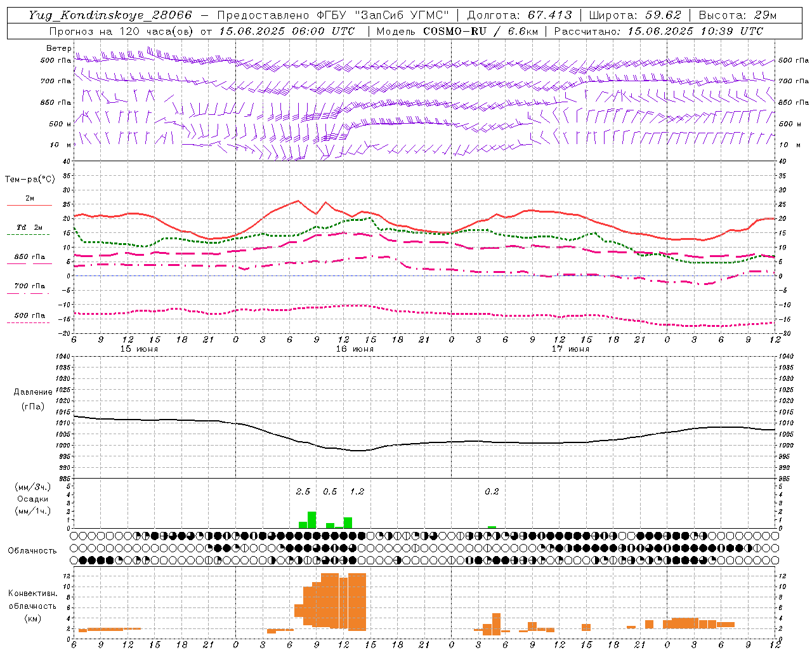Click the Облачность panel label
This screenshot has height=650, width=812.
[x=32, y=550]
